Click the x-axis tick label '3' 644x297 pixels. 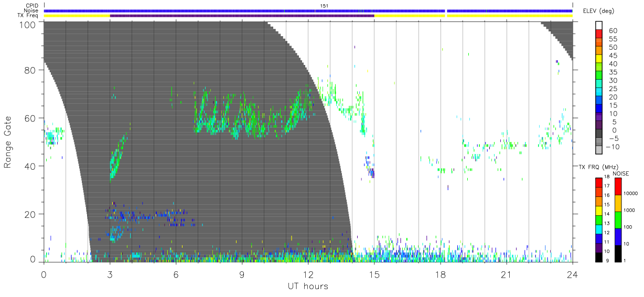[x=110, y=275]
